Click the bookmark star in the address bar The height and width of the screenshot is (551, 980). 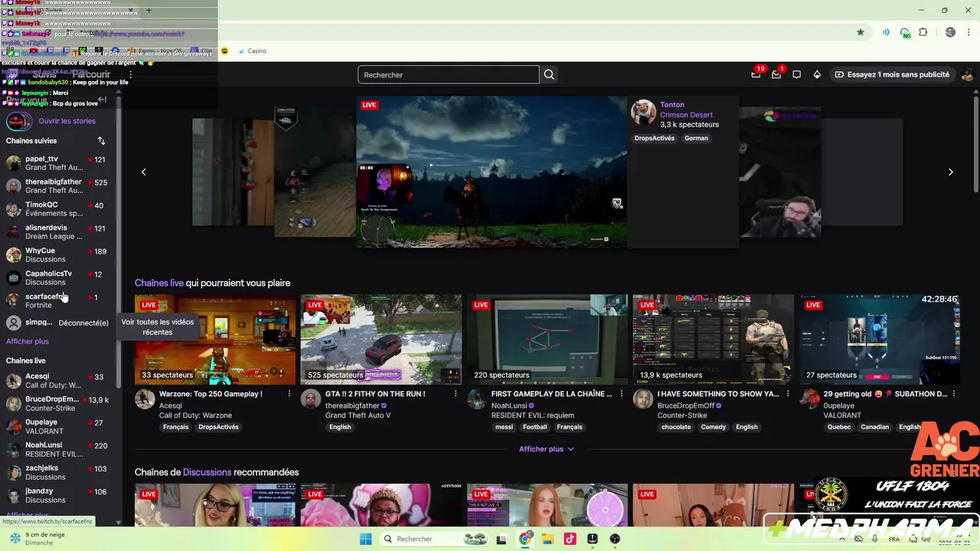tap(861, 32)
